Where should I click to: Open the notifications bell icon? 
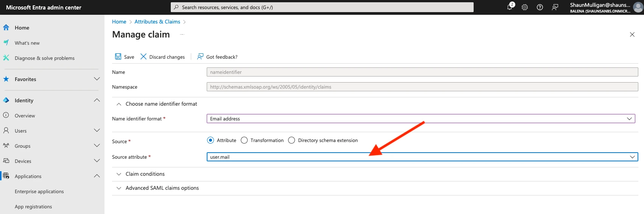(x=510, y=7)
